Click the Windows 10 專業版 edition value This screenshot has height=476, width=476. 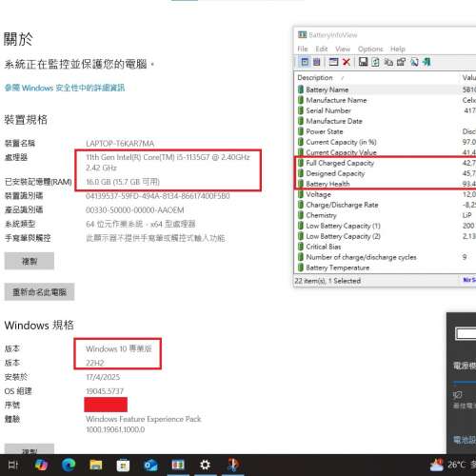tap(119, 348)
